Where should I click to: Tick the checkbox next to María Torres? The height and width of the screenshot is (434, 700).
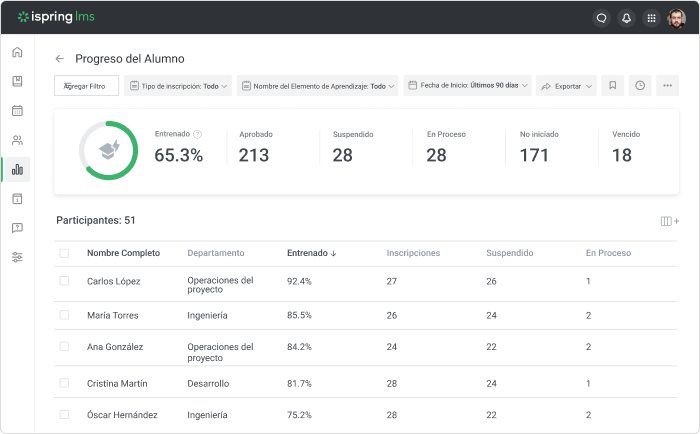[x=64, y=315]
